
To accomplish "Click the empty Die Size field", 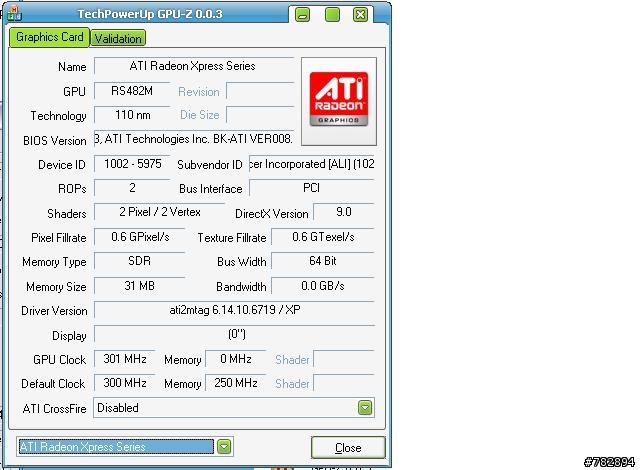I will click(260, 115).
